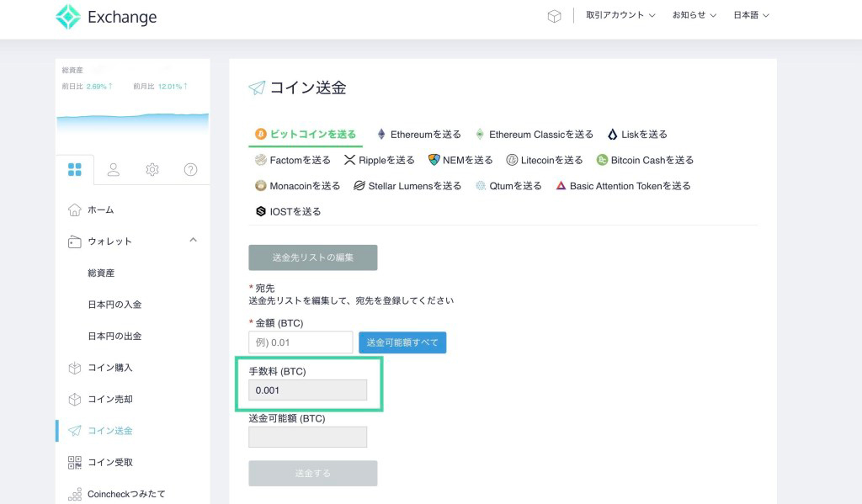Open the help question mark icon

tap(191, 169)
